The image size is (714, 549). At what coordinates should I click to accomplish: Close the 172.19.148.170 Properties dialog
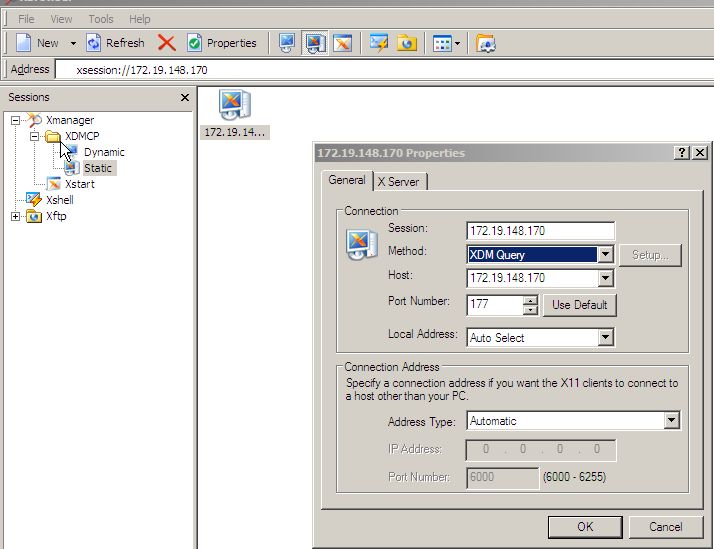(700, 152)
